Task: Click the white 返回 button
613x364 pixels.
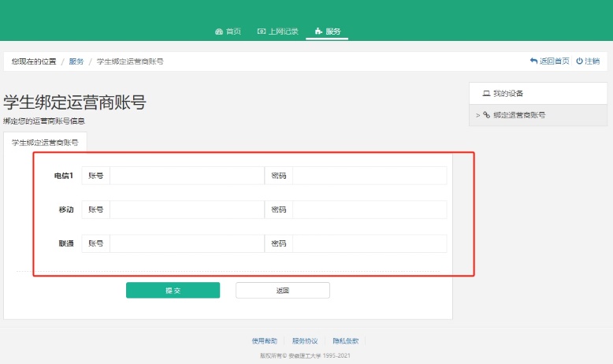Action: (282, 291)
